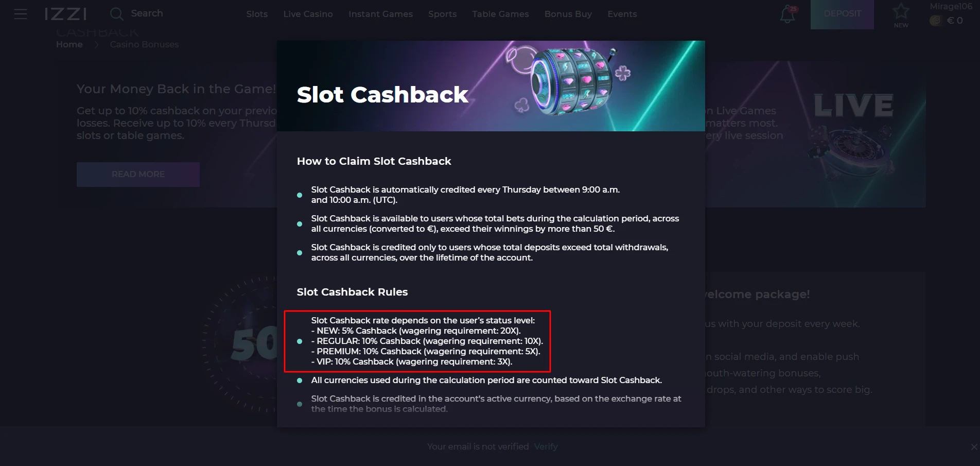Open the Mirage106 account profile
980x466 pixels.
pyautogui.click(x=951, y=7)
